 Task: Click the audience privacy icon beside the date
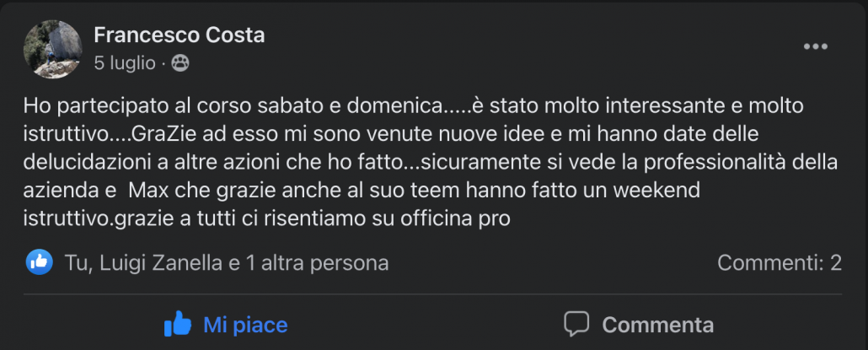[180, 62]
